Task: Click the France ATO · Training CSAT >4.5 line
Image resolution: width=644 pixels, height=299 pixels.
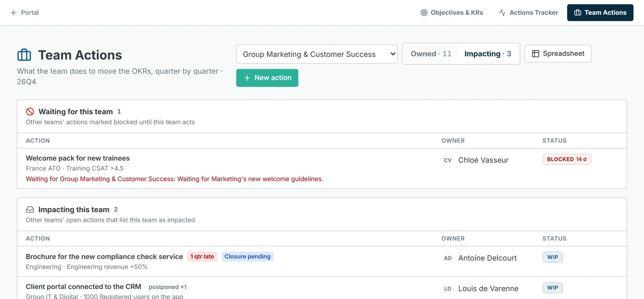Action: (x=74, y=168)
